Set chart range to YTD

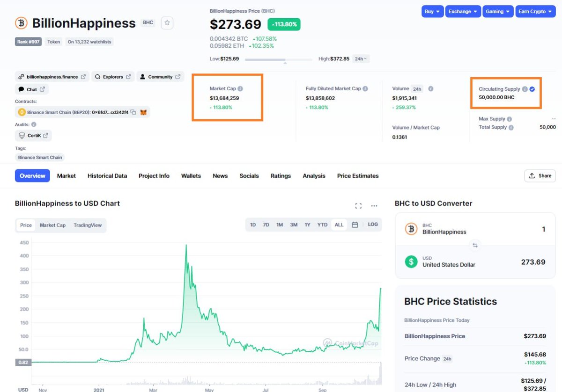click(322, 225)
